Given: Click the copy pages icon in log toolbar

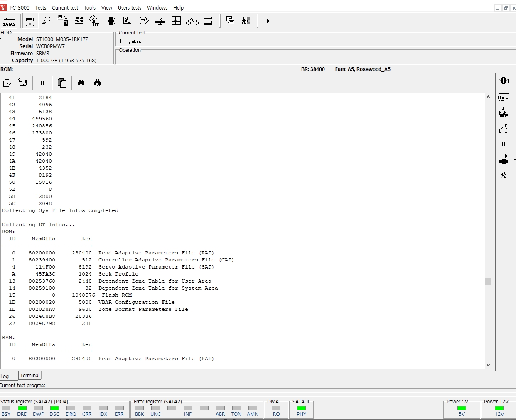Looking at the screenshot, I should point(62,83).
